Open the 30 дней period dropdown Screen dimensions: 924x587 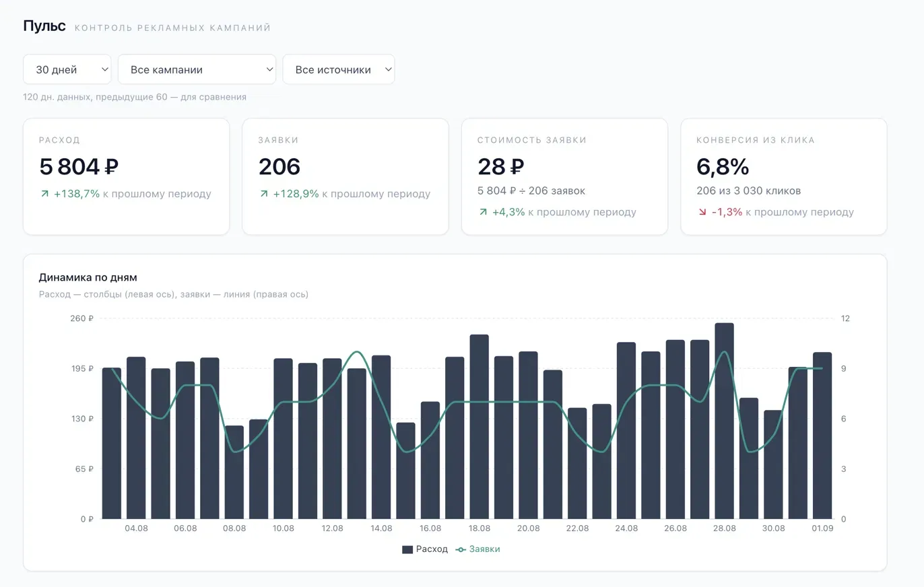(x=67, y=69)
